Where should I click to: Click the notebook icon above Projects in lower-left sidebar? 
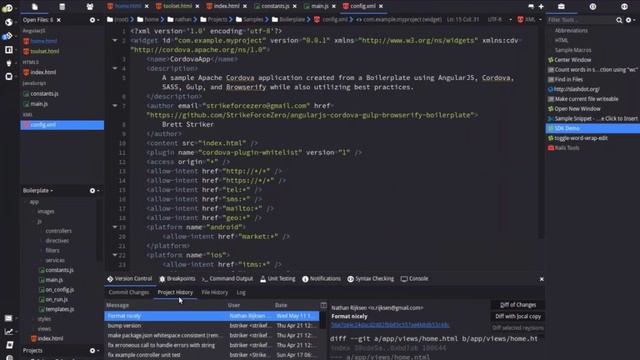[9, 345]
